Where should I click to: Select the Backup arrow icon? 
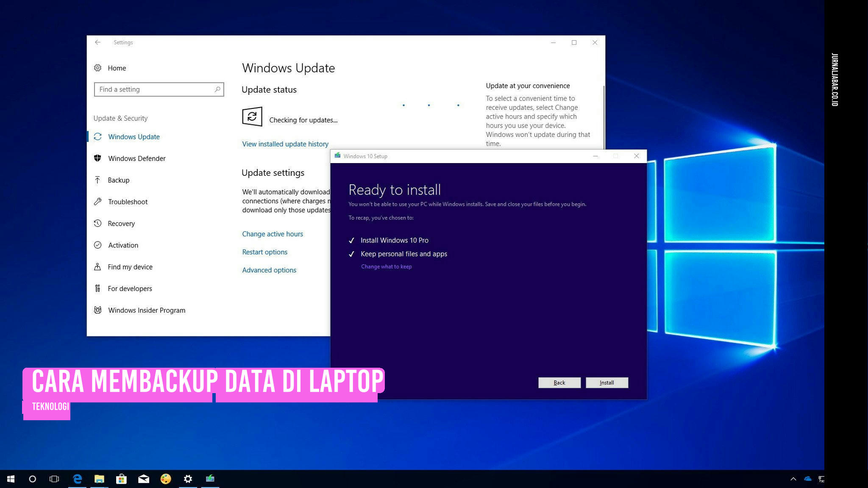[97, 180]
